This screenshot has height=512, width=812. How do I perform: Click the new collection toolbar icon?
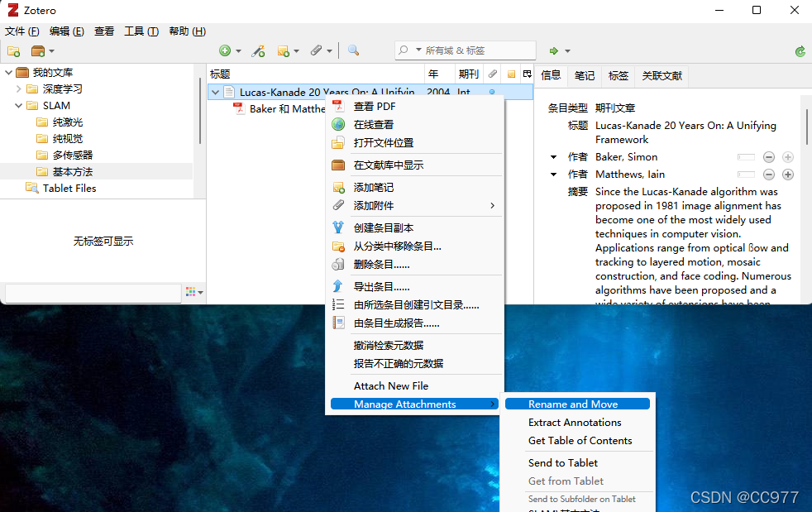pos(13,50)
